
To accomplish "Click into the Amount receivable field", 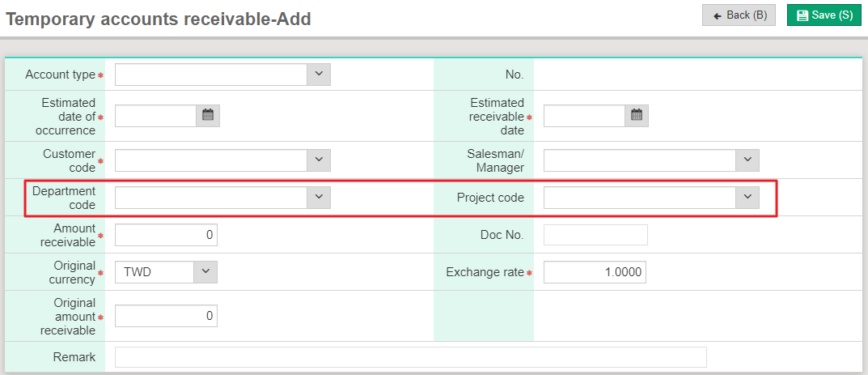I will click(166, 235).
